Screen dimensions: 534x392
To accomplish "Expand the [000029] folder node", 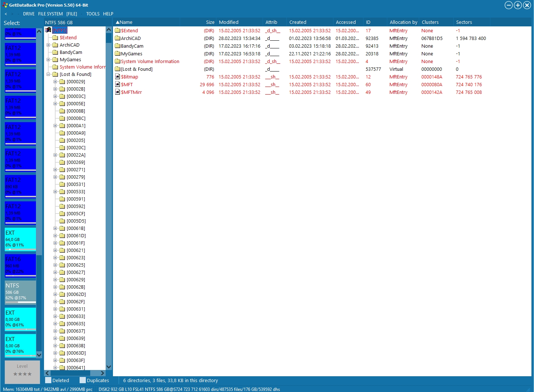I will 55,82.
